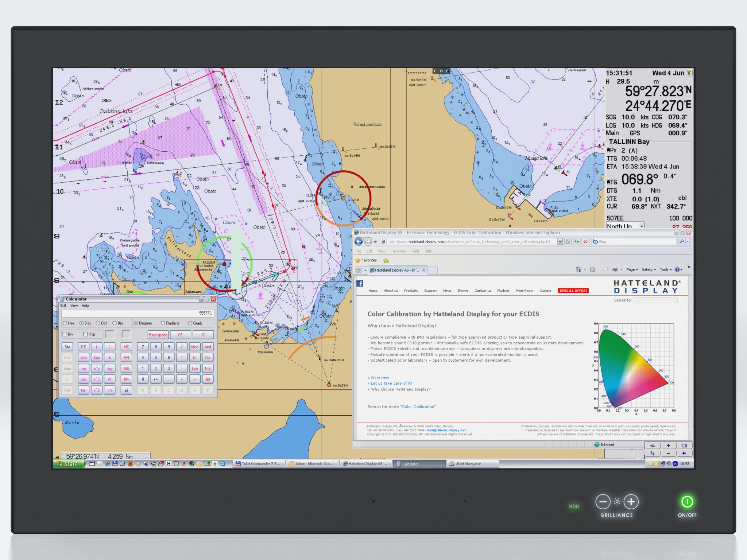Click the "Let us take care of it!" link
The image size is (747, 560).
pyautogui.click(x=391, y=383)
